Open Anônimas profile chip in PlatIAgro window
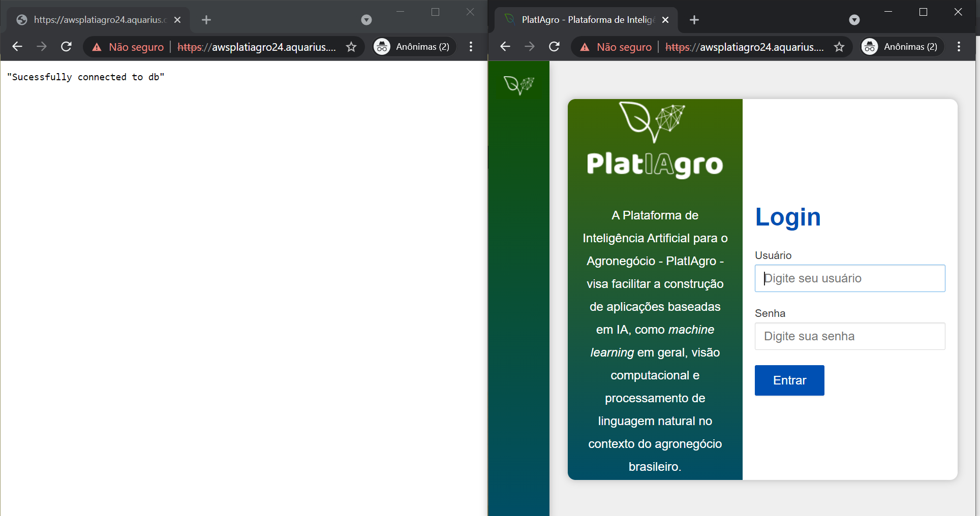The height and width of the screenshot is (516, 980). point(902,47)
